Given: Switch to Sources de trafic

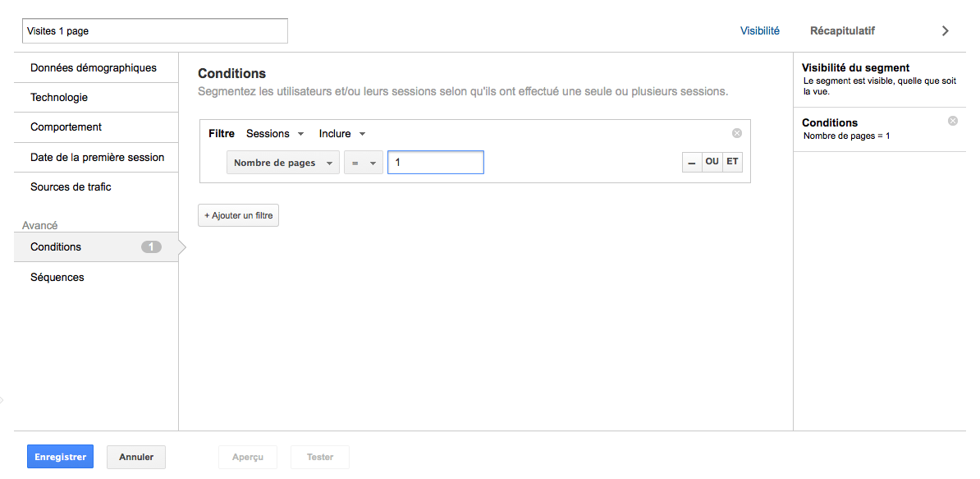Looking at the screenshot, I should pos(71,187).
